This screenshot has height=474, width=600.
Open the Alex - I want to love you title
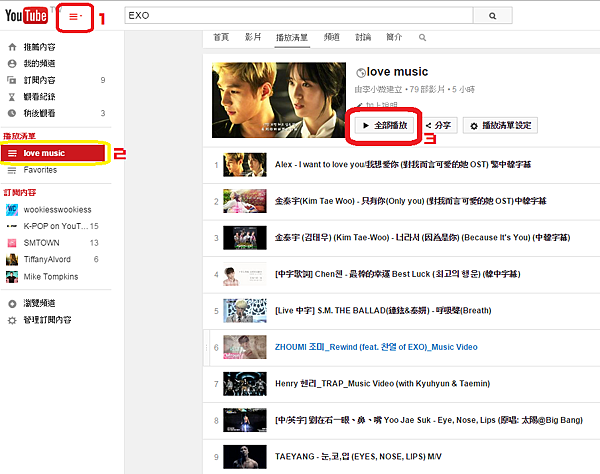(403, 165)
